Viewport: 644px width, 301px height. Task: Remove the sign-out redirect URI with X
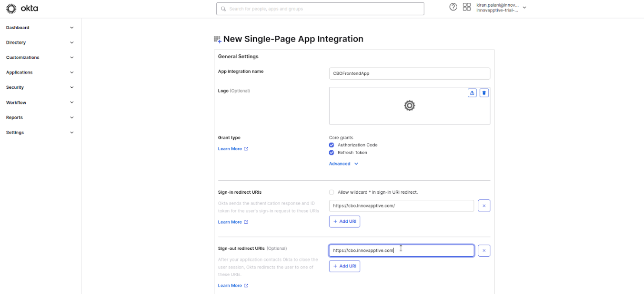484,251
